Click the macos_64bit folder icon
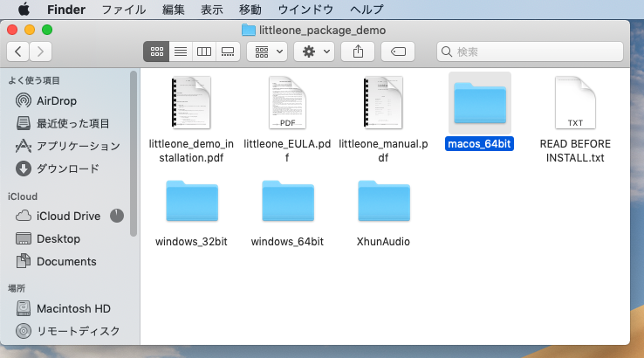644x358 pixels. click(x=480, y=103)
